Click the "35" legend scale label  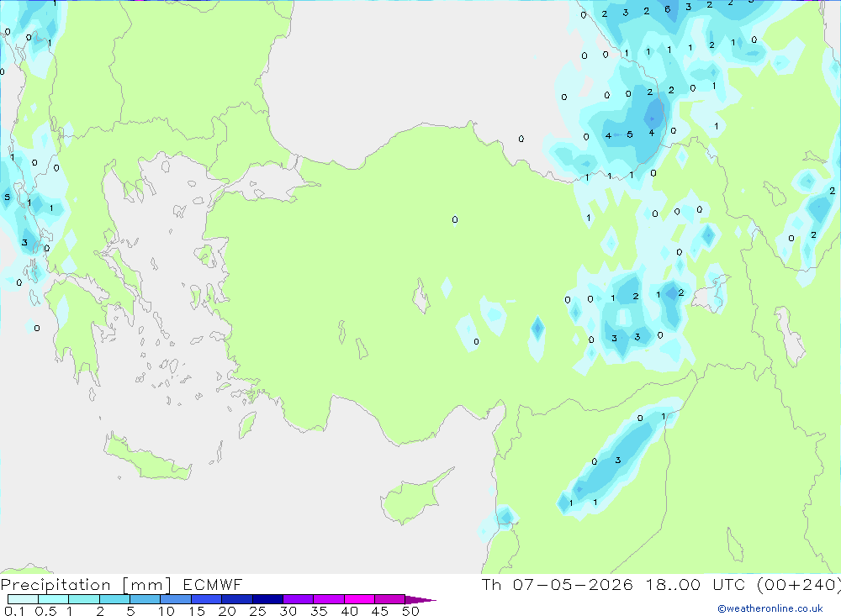[319, 611]
